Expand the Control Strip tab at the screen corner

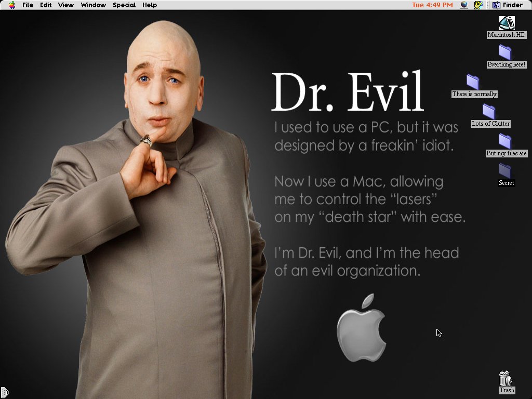[4, 393]
